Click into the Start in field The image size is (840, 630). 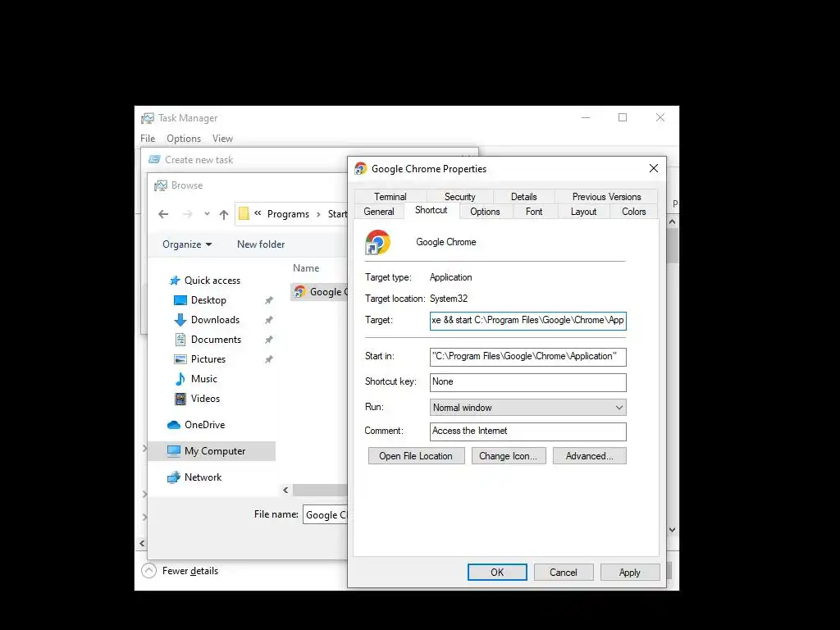(527, 357)
